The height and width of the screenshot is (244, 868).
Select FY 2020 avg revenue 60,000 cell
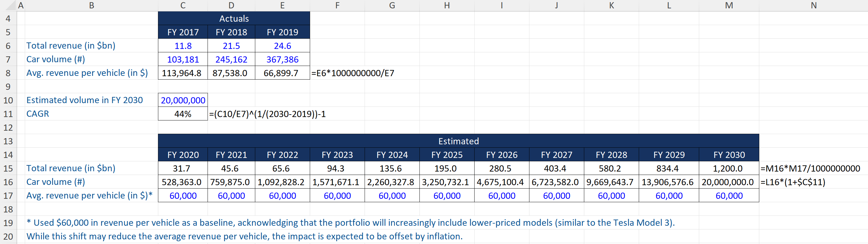pyautogui.click(x=183, y=195)
